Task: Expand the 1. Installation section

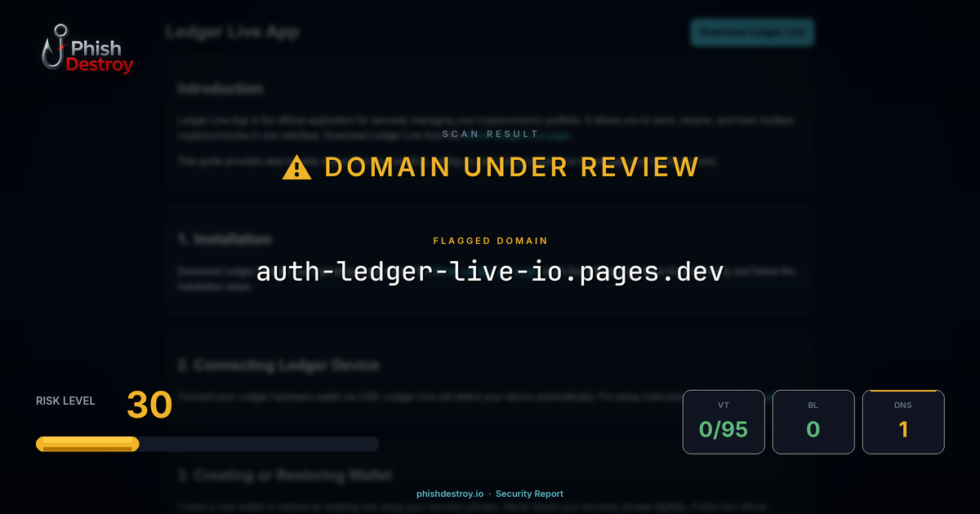Action: 225,239
